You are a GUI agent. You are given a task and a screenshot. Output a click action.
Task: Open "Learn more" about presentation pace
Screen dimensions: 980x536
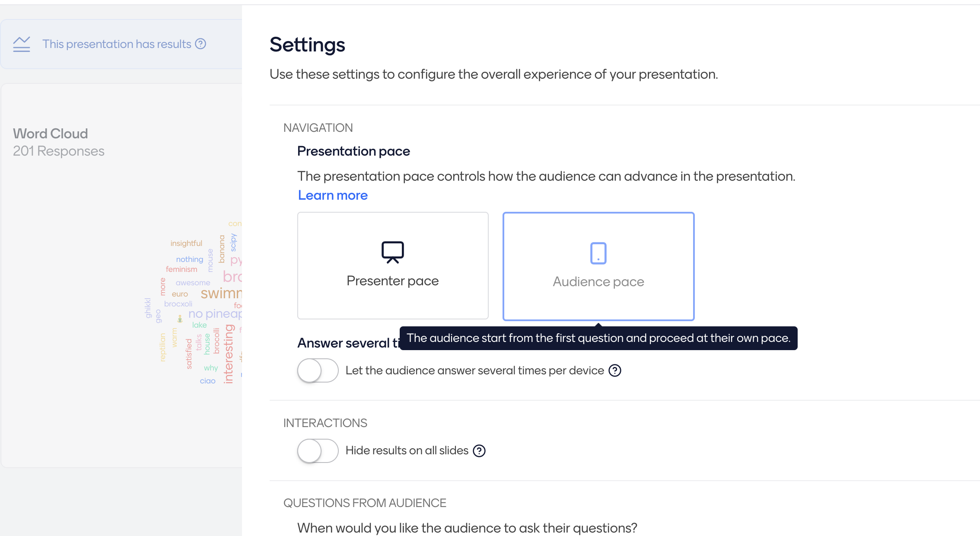tap(332, 195)
